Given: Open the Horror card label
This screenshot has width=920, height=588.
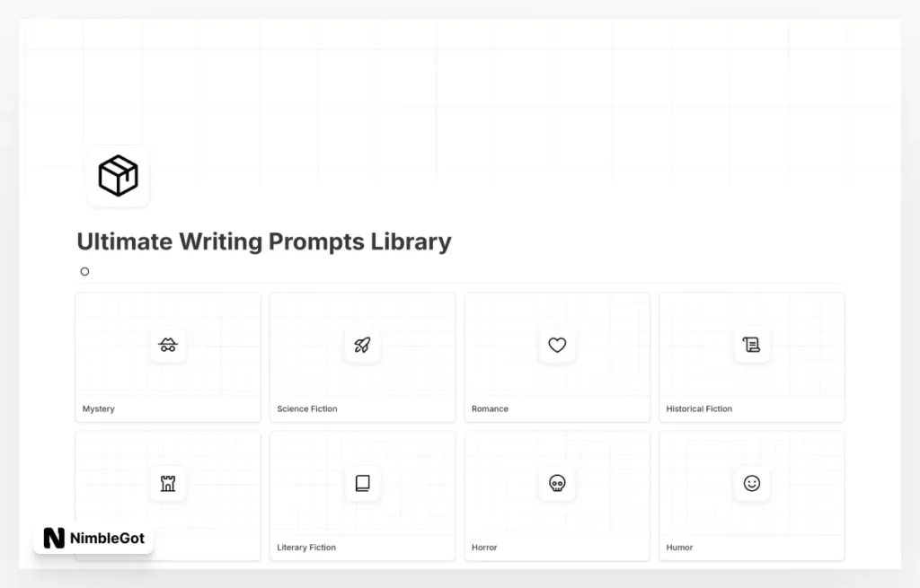Looking at the screenshot, I should [x=484, y=548].
